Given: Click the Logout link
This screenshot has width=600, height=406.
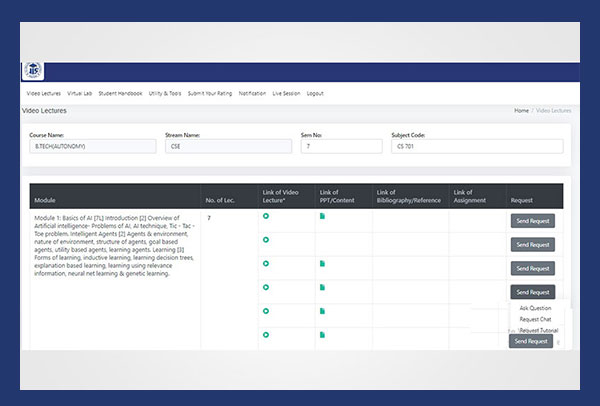Looking at the screenshot, I should pyautogui.click(x=316, y=93).
